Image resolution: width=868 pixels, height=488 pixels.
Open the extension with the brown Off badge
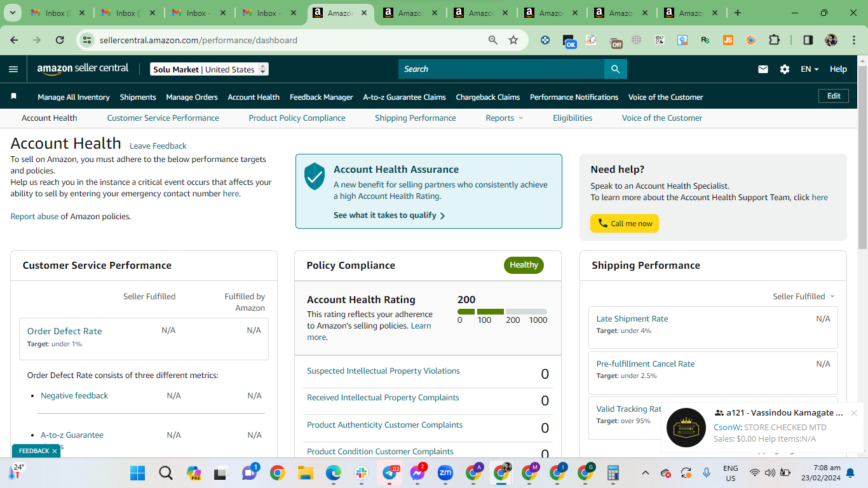click(x=615, y=41)
